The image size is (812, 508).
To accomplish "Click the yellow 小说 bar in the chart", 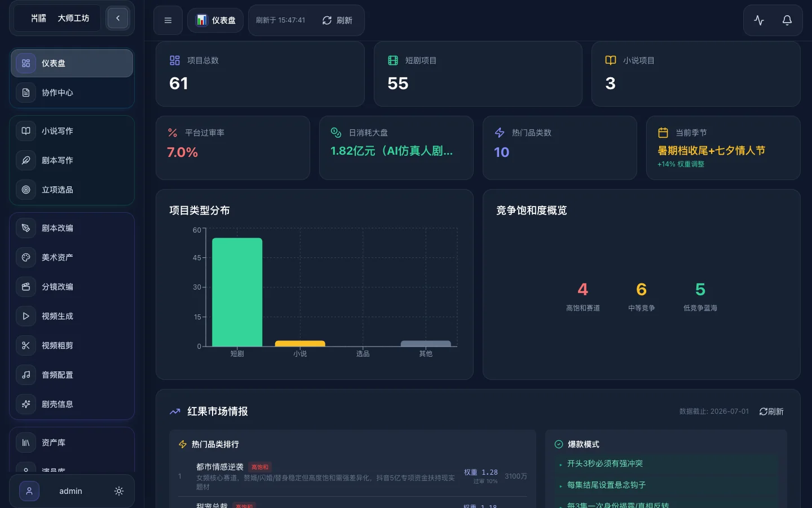I will point(300,343).
